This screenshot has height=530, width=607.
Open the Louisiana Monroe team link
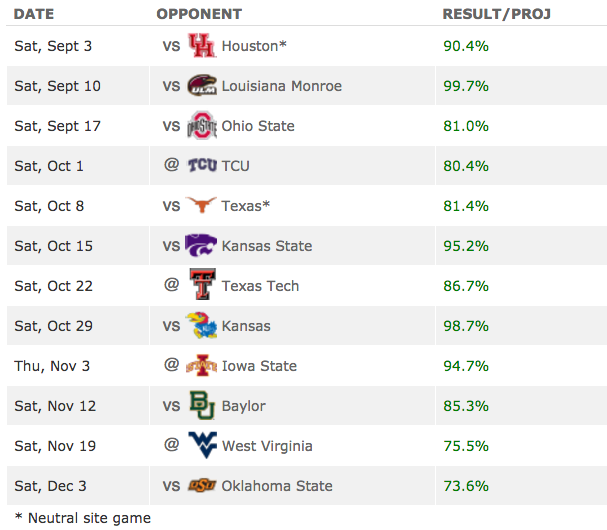(281, 86)
